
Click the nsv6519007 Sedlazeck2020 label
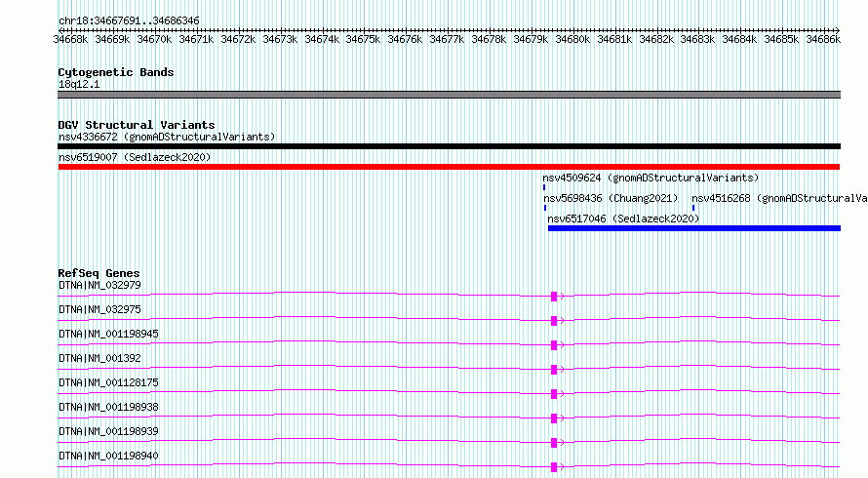pyautogui.click(x=135, y=157)
